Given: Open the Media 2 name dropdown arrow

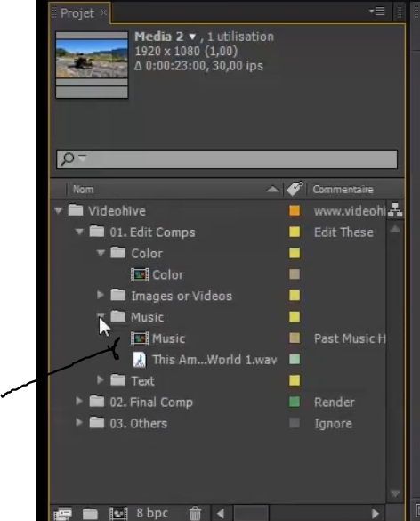Looking at the screenshot, I should click(x=192, y=37).
